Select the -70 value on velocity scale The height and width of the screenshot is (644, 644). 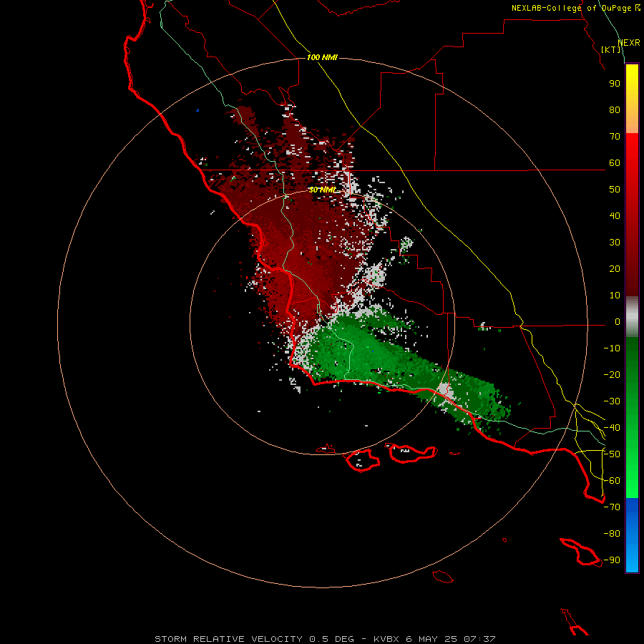[x=612, y=507]
